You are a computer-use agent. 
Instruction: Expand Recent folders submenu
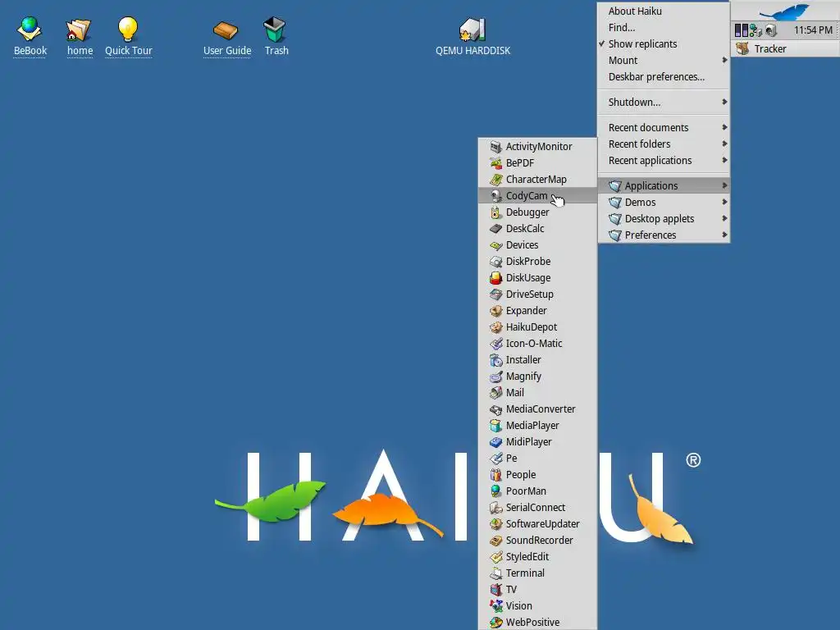tap(664, 144)
